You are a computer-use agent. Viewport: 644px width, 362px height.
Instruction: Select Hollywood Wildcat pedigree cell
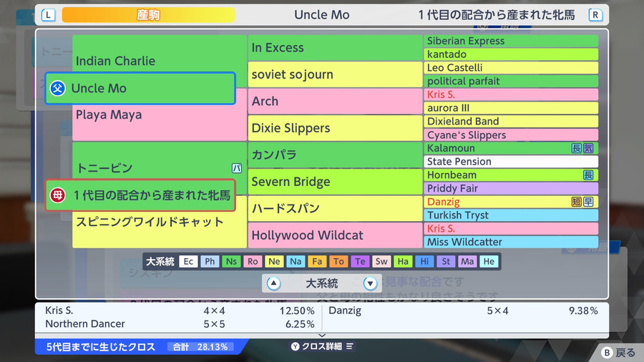[x=335, y=235]
